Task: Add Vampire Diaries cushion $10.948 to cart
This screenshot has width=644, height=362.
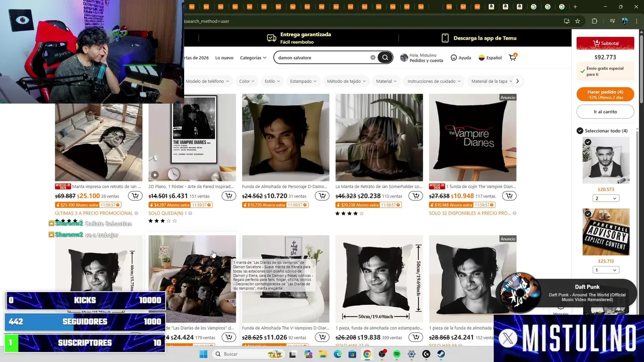Action: point(509,196)
